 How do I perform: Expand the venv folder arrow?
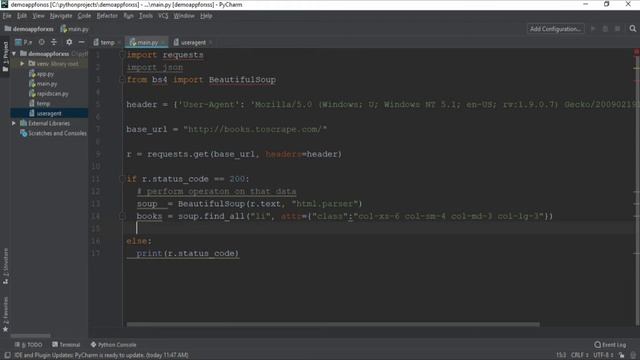click(22, 64)
